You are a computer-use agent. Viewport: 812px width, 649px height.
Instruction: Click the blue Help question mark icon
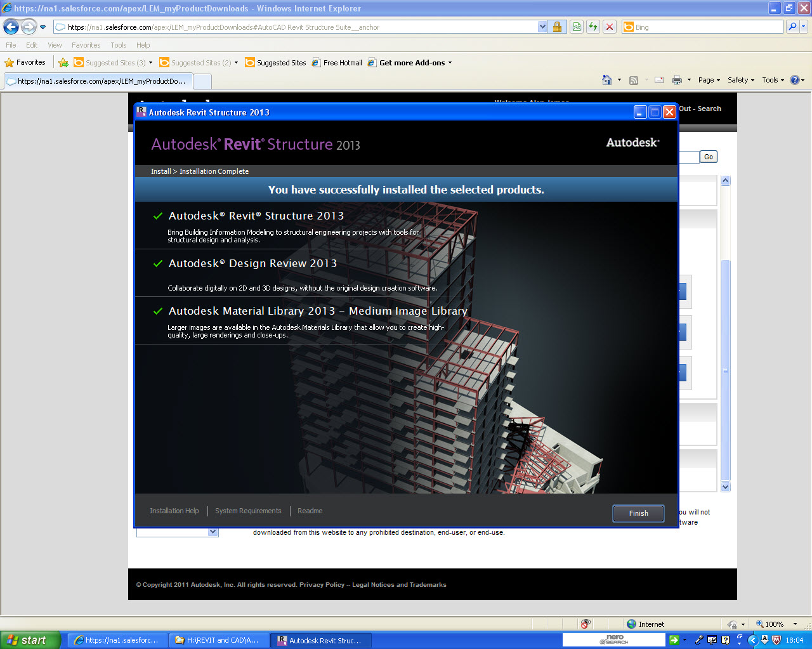(794, 80)
